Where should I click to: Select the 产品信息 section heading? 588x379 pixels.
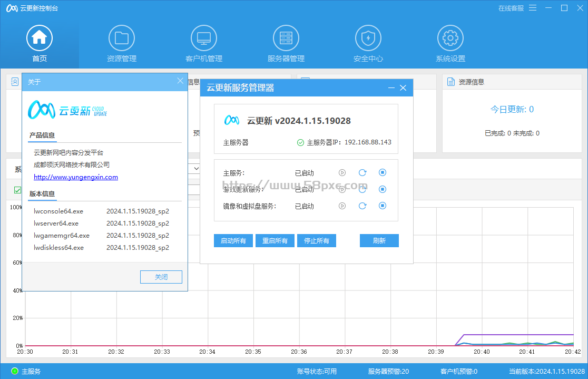click(42, 135)
